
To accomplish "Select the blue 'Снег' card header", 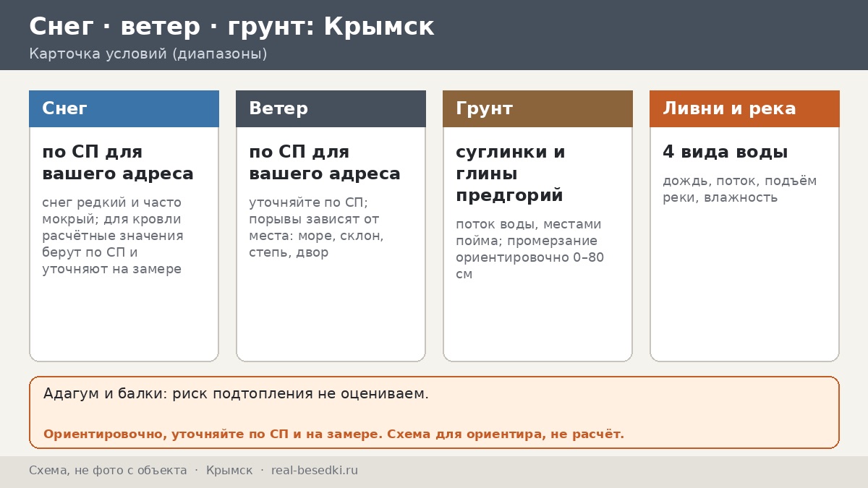I will tap(124, 108).
